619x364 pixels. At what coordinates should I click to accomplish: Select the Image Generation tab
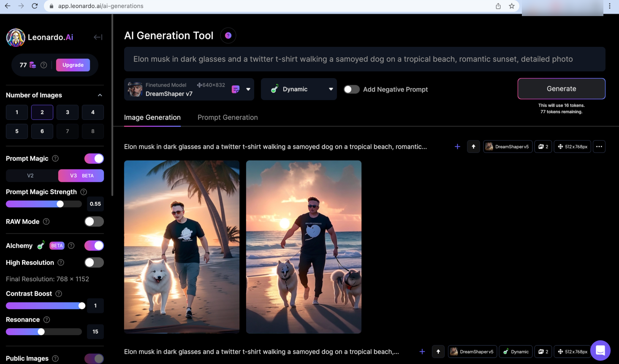[x=152, y=117]
